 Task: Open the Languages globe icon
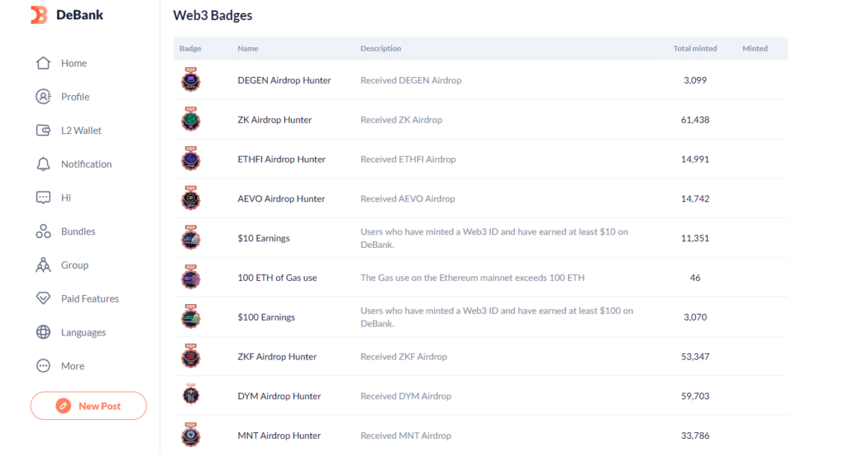[43, 332]
